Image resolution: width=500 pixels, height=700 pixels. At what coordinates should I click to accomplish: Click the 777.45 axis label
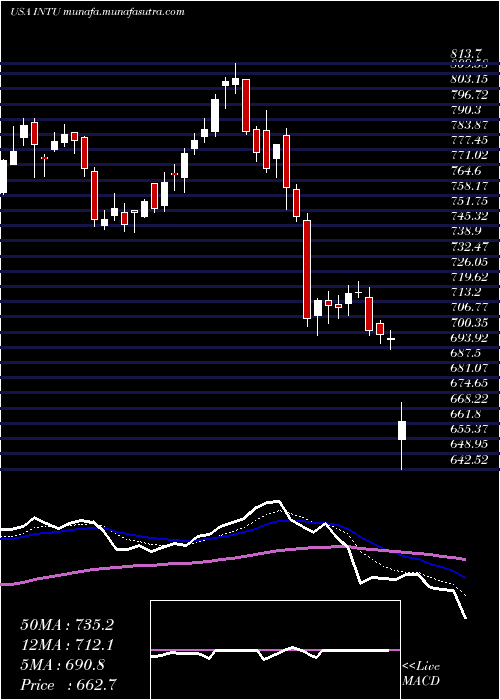[x=471, y=140]
